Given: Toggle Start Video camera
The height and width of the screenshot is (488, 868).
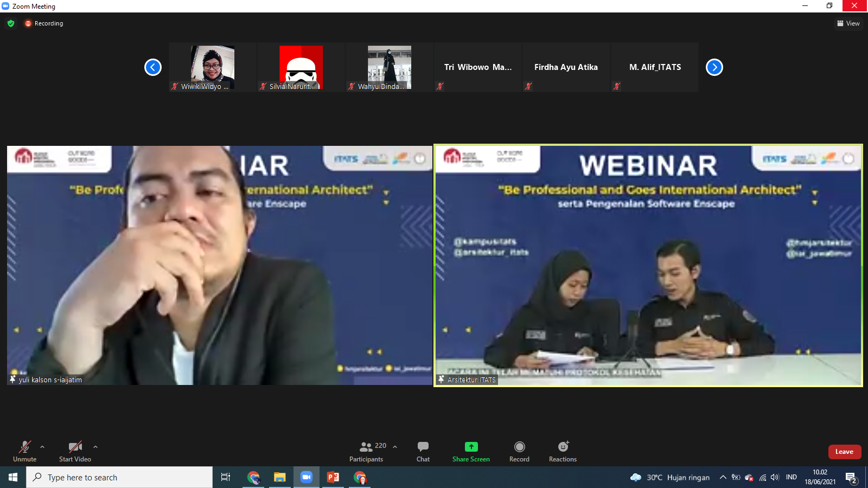Looking at the screenshot, I should (x=75, y=451).
